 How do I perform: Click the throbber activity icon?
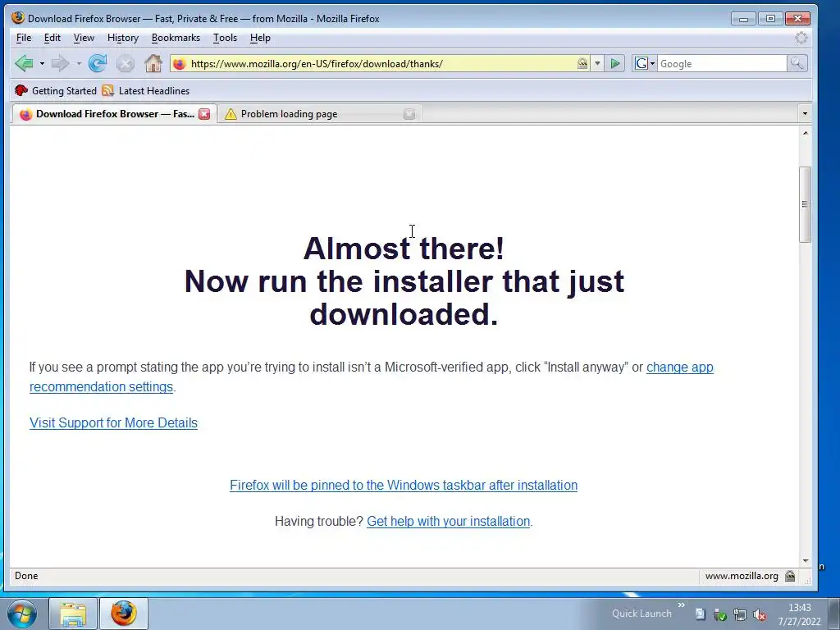click(x=801, y=38)
